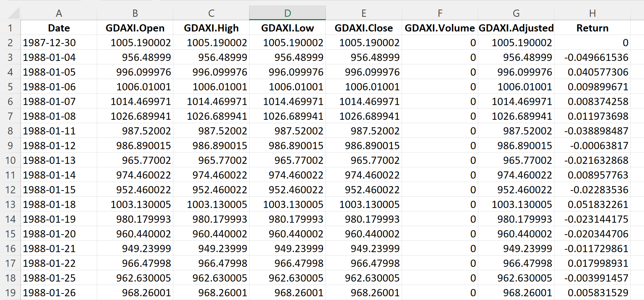Click Return value 0.005831529
This screenshot has width=644, height=300.
[x=592, y=292]
